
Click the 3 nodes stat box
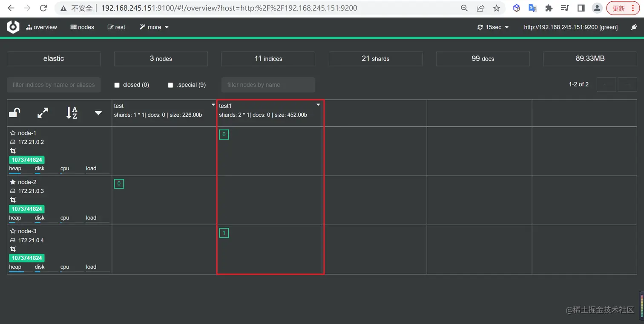click(161, 59)
